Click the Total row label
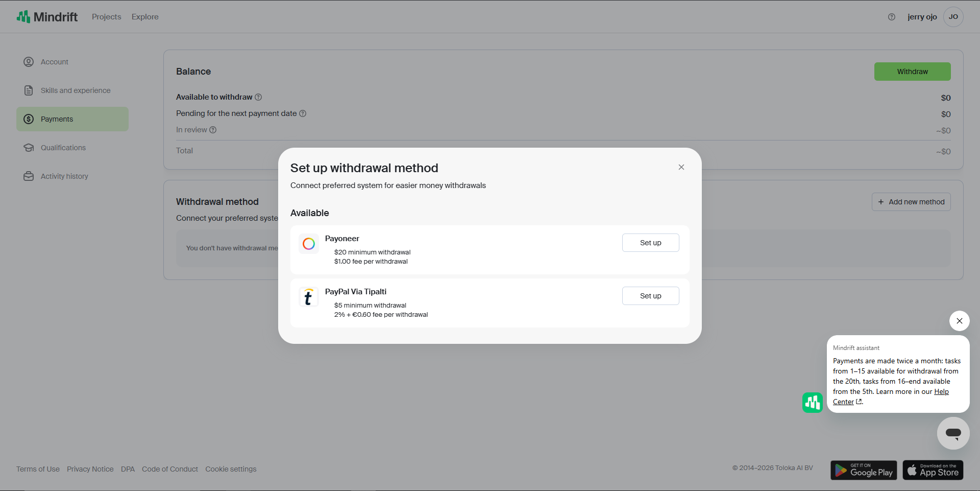The height and width of the screenshot is (491, 980). pos(185,151)
